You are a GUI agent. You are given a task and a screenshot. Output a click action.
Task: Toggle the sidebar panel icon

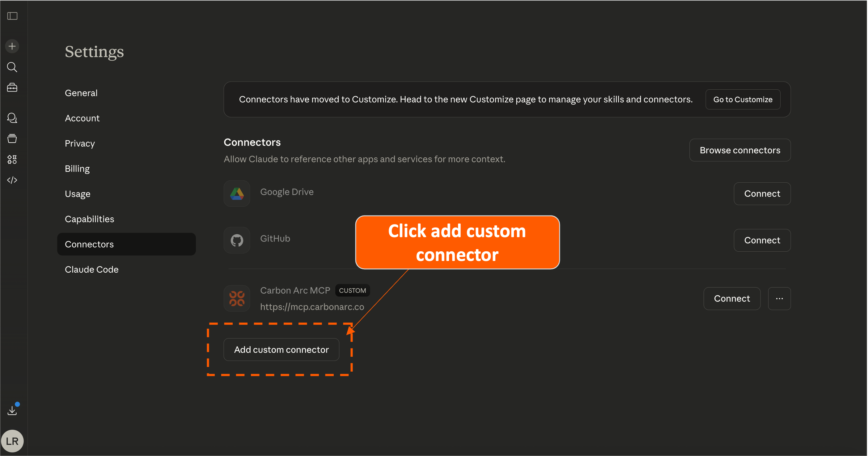(x=12, y=16)
